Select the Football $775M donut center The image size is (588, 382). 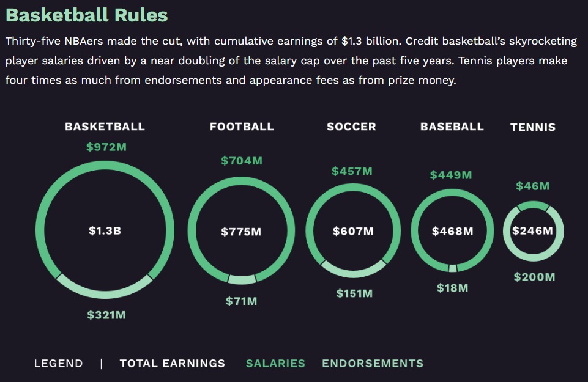coord(241,232)
